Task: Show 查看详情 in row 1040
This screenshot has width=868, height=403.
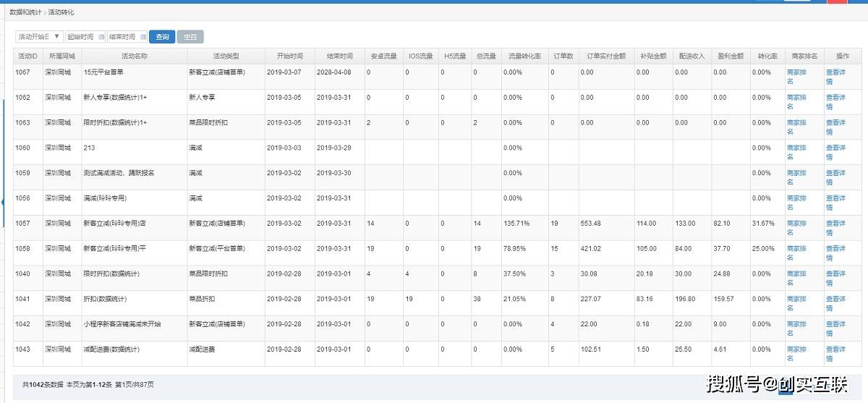Action: click(835, 279)
